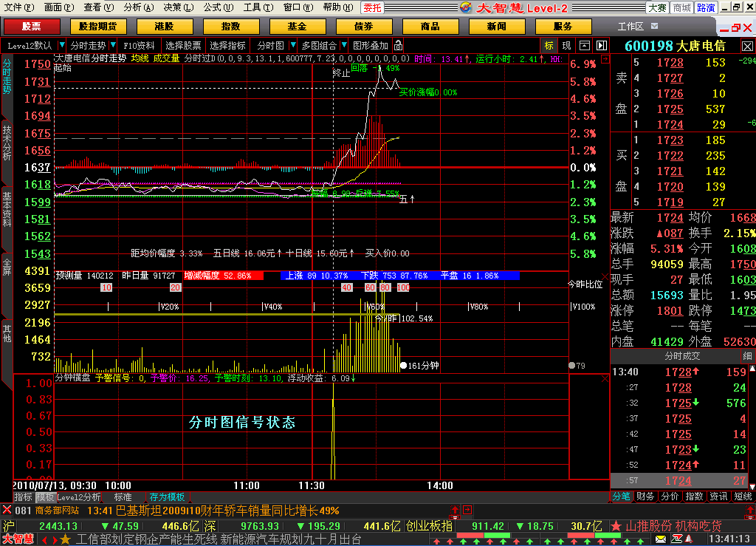This screenshot has width=756, height=546.
Task: Click the 100 volume marker box
Action: coord(403,287)
